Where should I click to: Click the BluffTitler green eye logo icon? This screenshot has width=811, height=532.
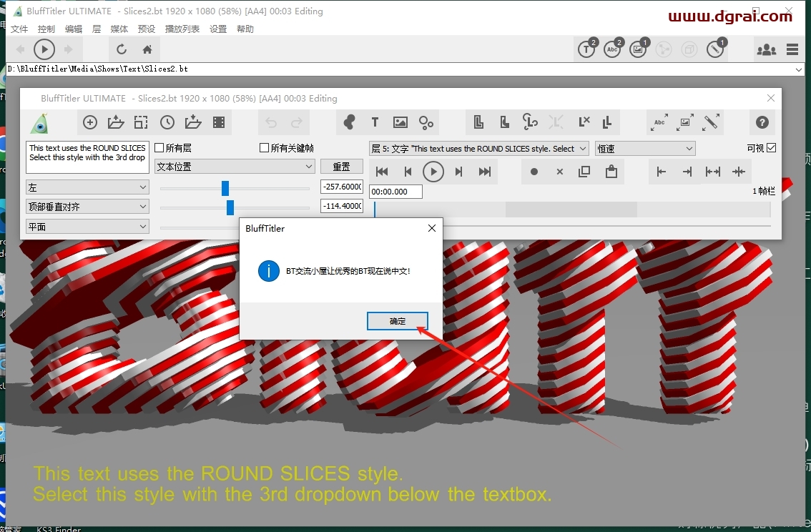pos(39,123)
